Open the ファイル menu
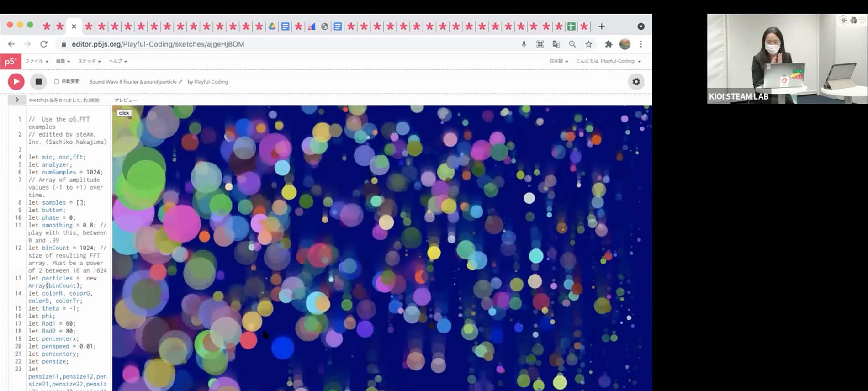This screenshot has height=391, width=868. pyautogui.click(x=37, y=61)
